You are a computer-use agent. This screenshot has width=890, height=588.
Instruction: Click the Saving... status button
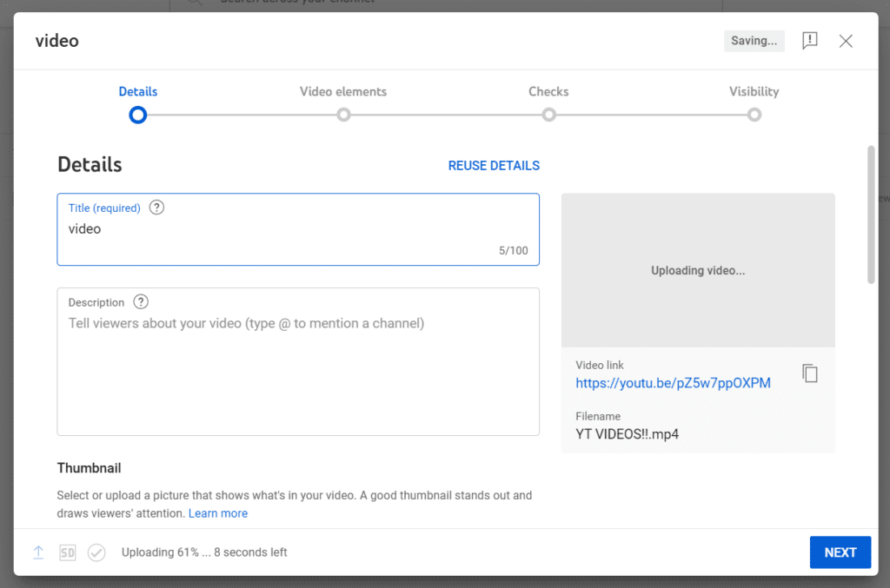tap(754, 41)
